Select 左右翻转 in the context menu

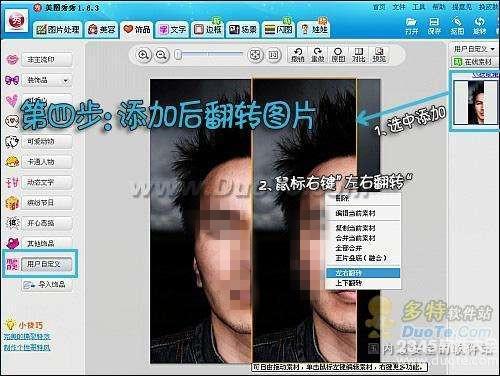pos(363,273)
